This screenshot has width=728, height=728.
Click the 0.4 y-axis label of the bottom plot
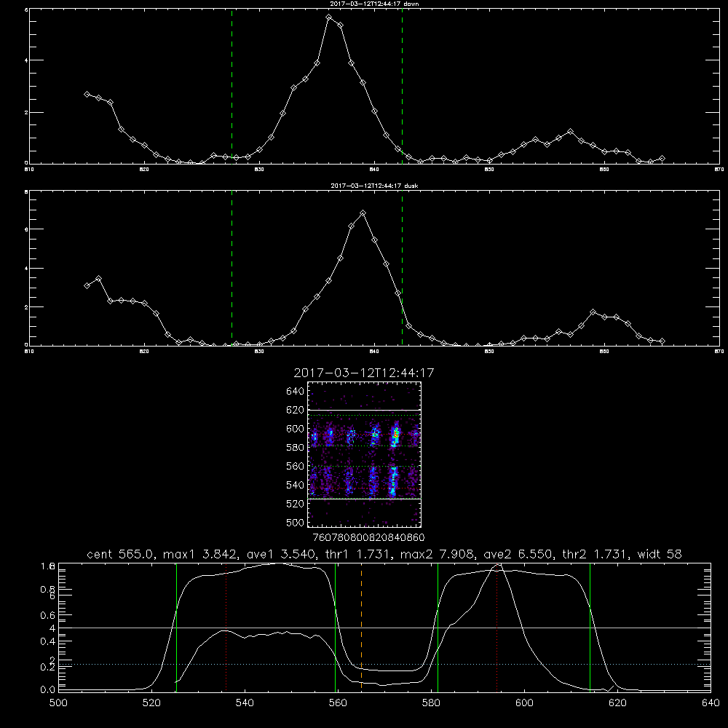48,641
